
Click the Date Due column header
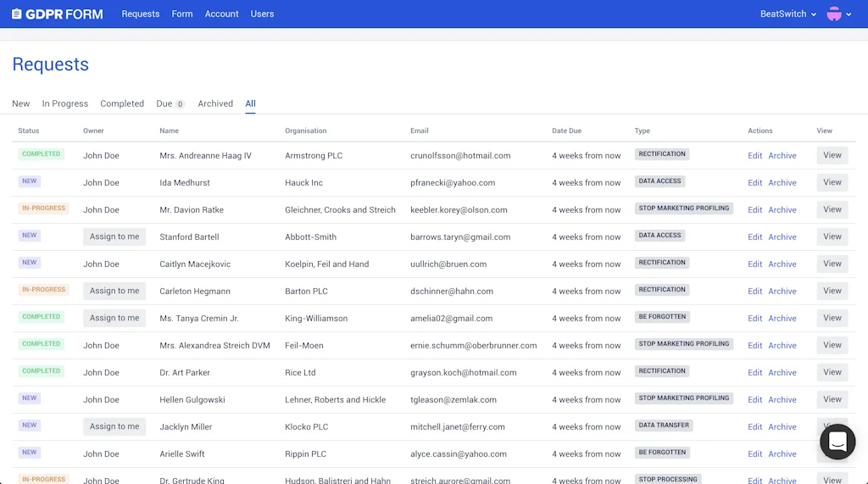coord(566,131)
